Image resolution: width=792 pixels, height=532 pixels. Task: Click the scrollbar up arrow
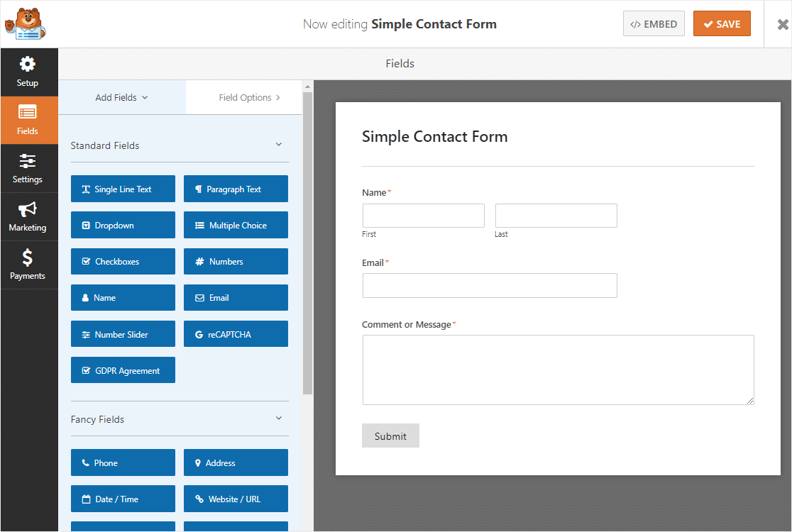pyautogui.click(x=307, y=87)
